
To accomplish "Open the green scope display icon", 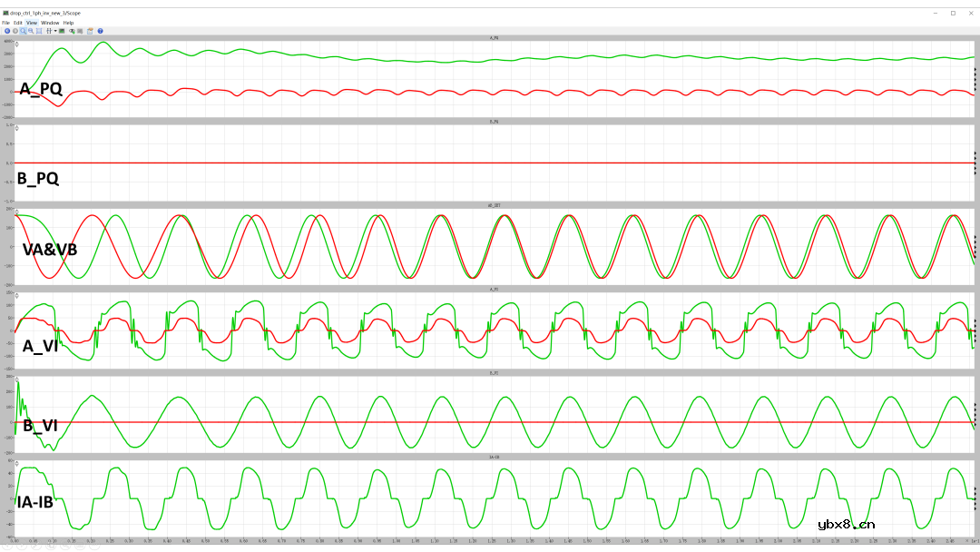I will (62, 31).
